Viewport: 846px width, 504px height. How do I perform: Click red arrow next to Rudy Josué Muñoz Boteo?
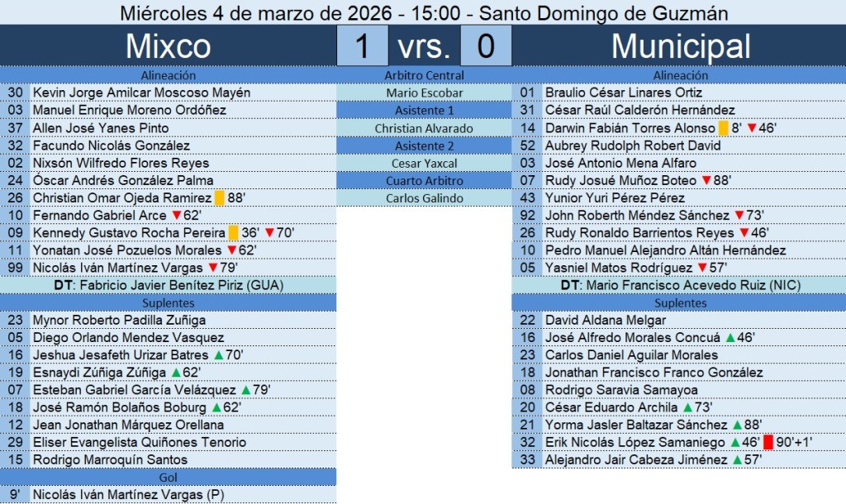click(x=706, y=180)
